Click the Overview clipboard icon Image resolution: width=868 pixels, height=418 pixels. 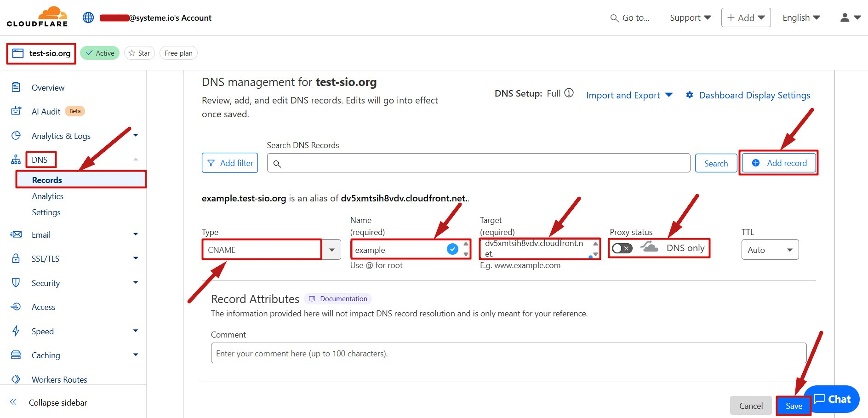(16, 87)
